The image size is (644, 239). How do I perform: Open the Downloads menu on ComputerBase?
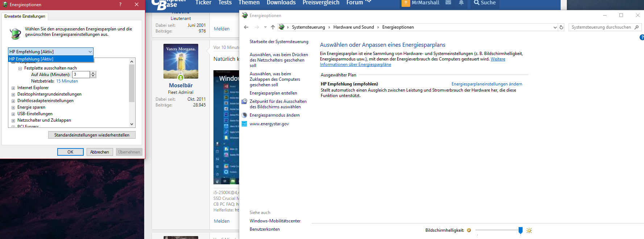pos(281,3)
